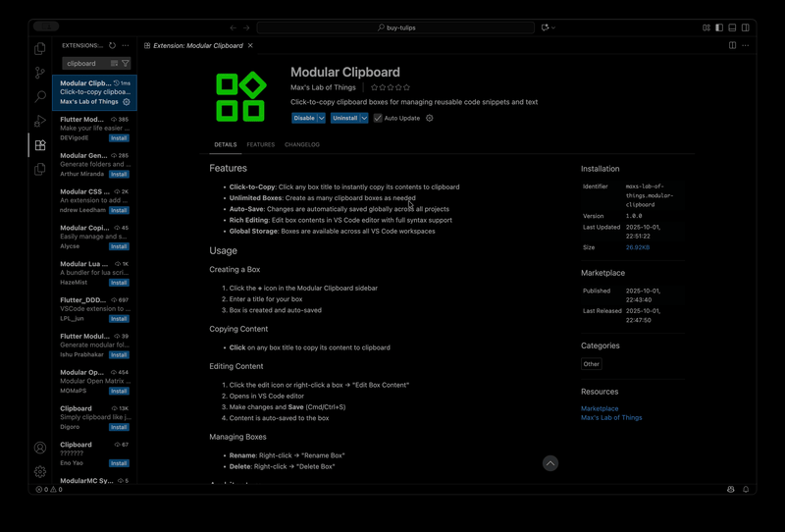Click the scroll-to-top circular arrow

tap(550, 463)
